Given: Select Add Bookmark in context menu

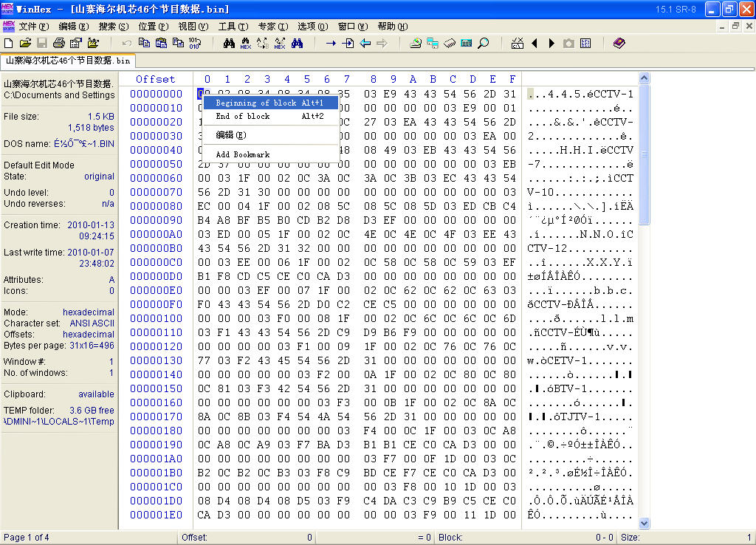Looking at the screenshot, I should pyautogui.click(x=270, y=154).
